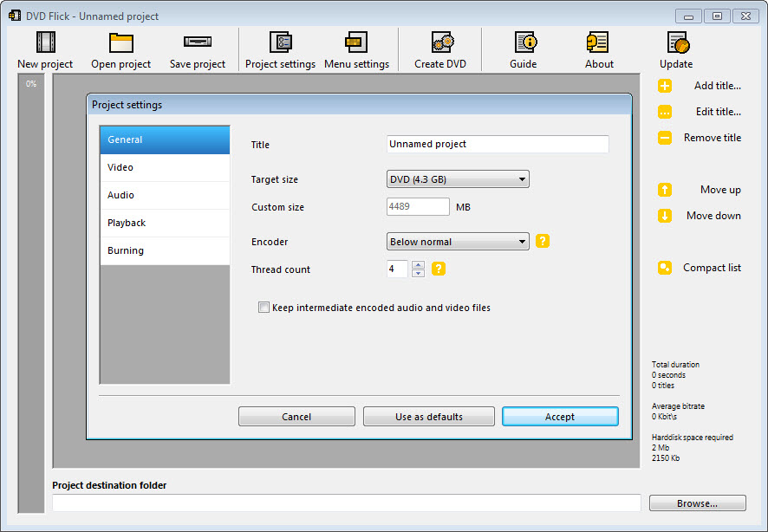Image resolution: width=768 pixels, height=532 pixels.
Task: Open Menu settings toolbar icon
Action: 356,42
